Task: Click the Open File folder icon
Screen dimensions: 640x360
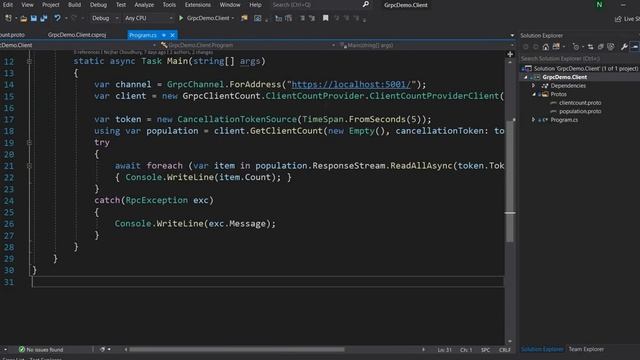Action: [x=24, y=18]
